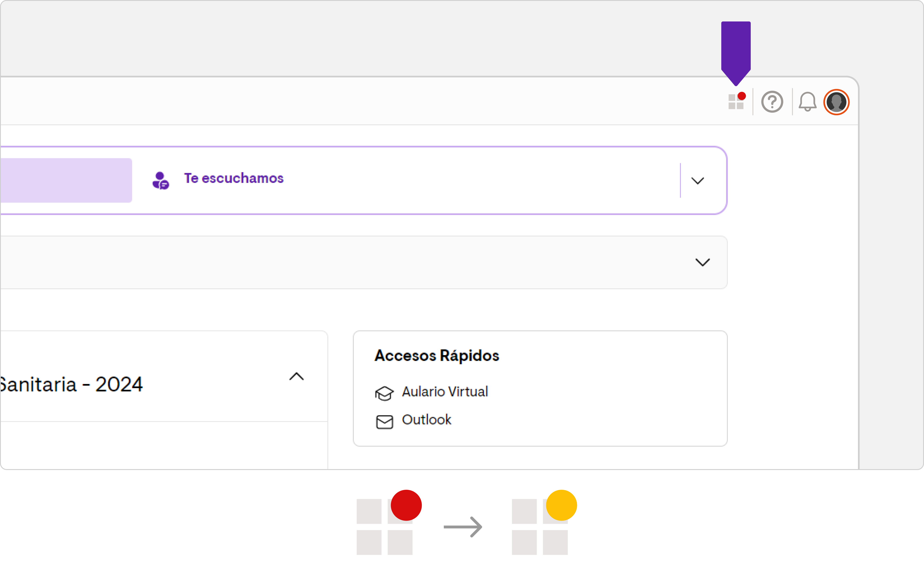The height and width of the screenshot is (584, 924).
Task: Open the user profile avatar
Action: [x=836, y=102]
